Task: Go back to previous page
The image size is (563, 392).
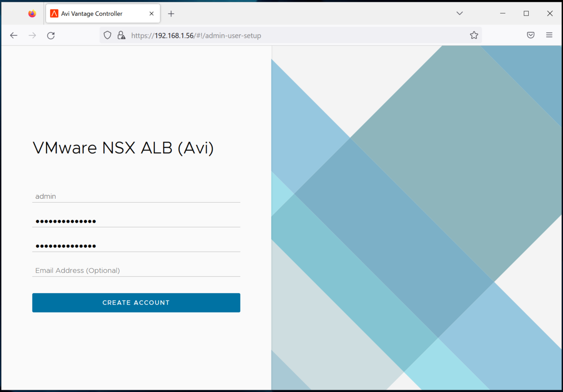Action: pos(14,35)
